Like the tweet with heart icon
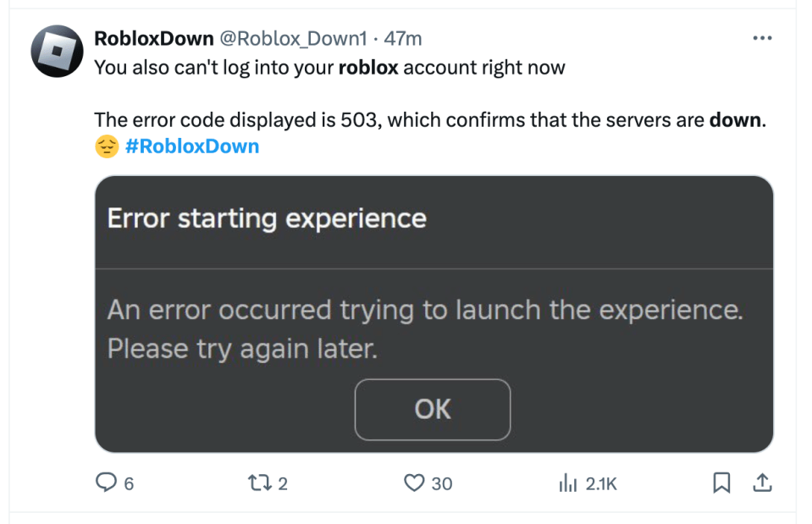 point(414,483)
